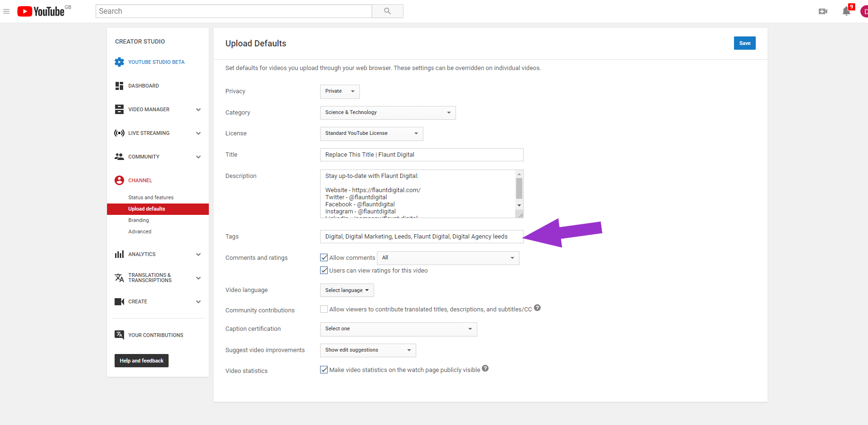Screen dimensions: 868x425
Task: Click the Community sidebar label
Action: click(143, 157)
